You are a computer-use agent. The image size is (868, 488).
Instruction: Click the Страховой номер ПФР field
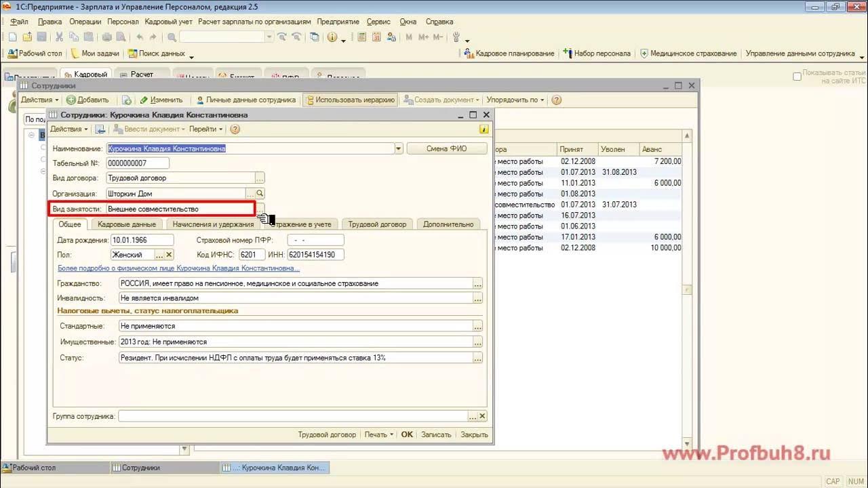pos(315,240)
